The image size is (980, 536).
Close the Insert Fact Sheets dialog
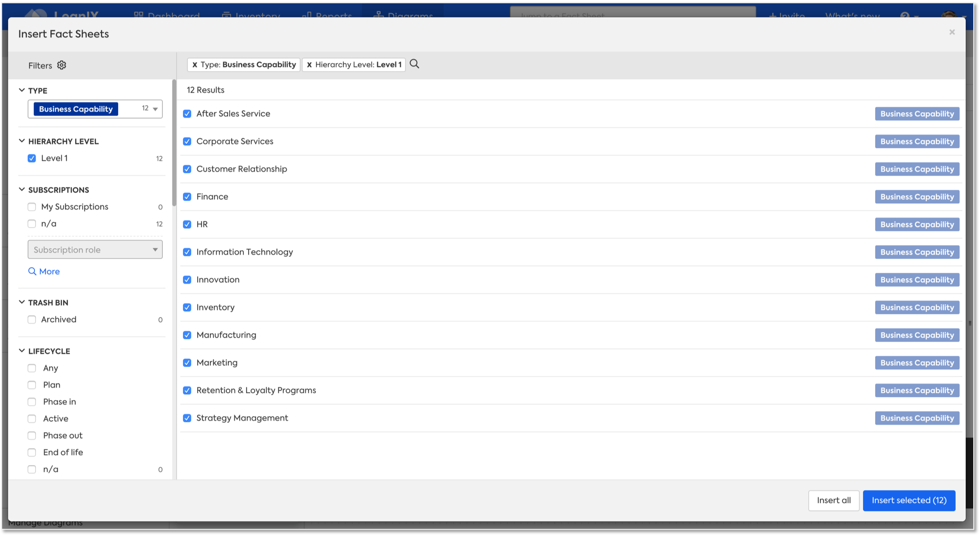click(x=952, y=32)
